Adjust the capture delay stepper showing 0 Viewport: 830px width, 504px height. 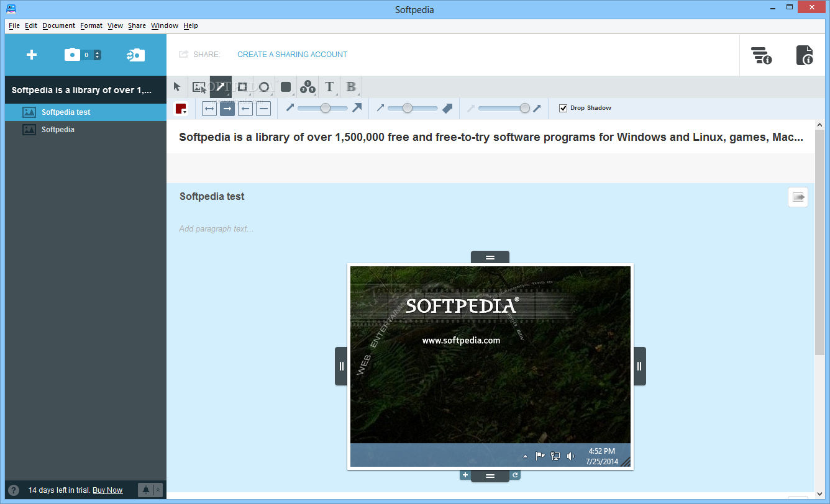pos(98,55)
